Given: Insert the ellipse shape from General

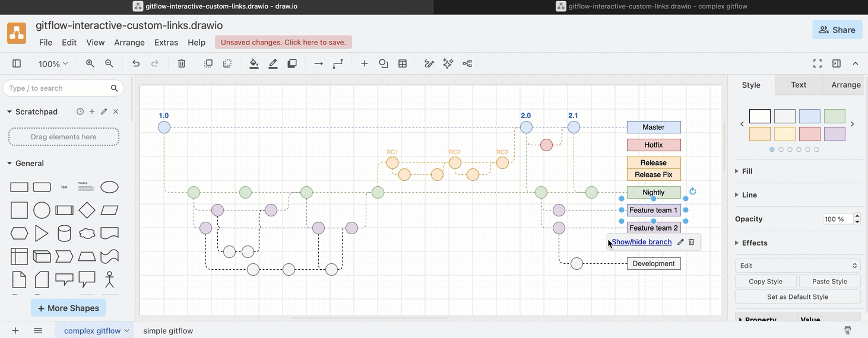Looking at the screenshot, I should (109, 187).
